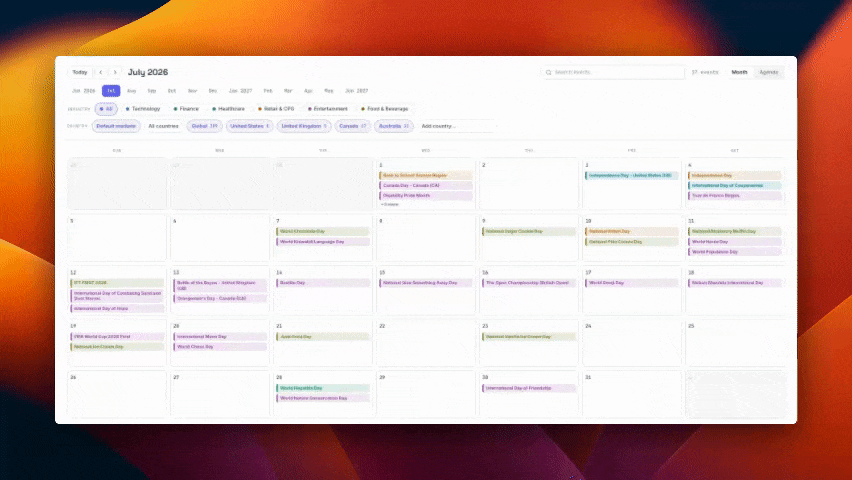Screen dimensions: 852x480
Task: Select Sep in month strip
Action: tap(152, 91)
